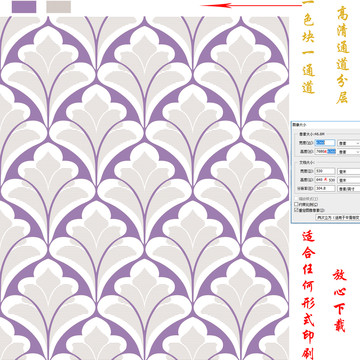Pick the purple color swatch at top
The height and width of the screenshot is (360, 360).
click(x=24, y=7)
